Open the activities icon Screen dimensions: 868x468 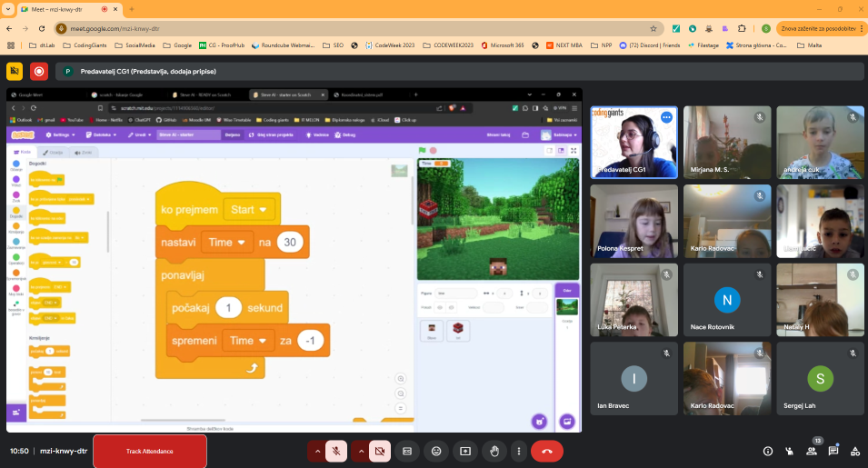tap(855, 451)
